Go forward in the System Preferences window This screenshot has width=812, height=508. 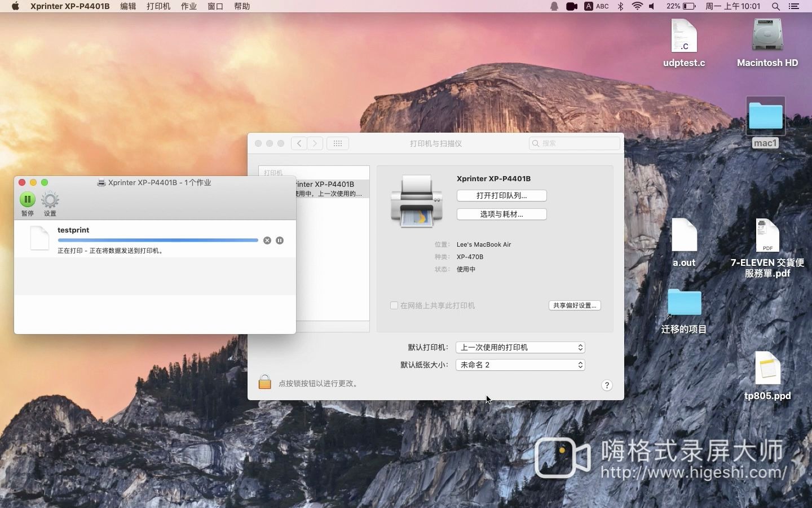coord(315,143)
